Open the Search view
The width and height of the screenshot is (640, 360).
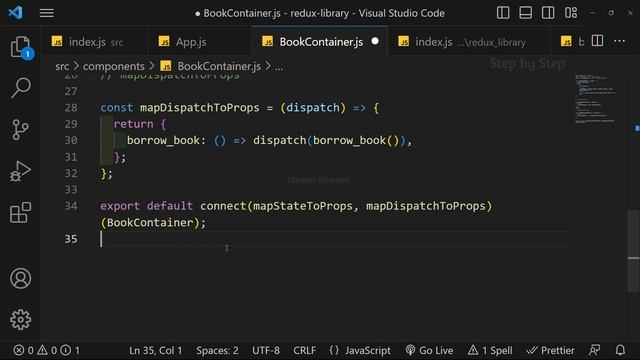click(x=20, y=87)
